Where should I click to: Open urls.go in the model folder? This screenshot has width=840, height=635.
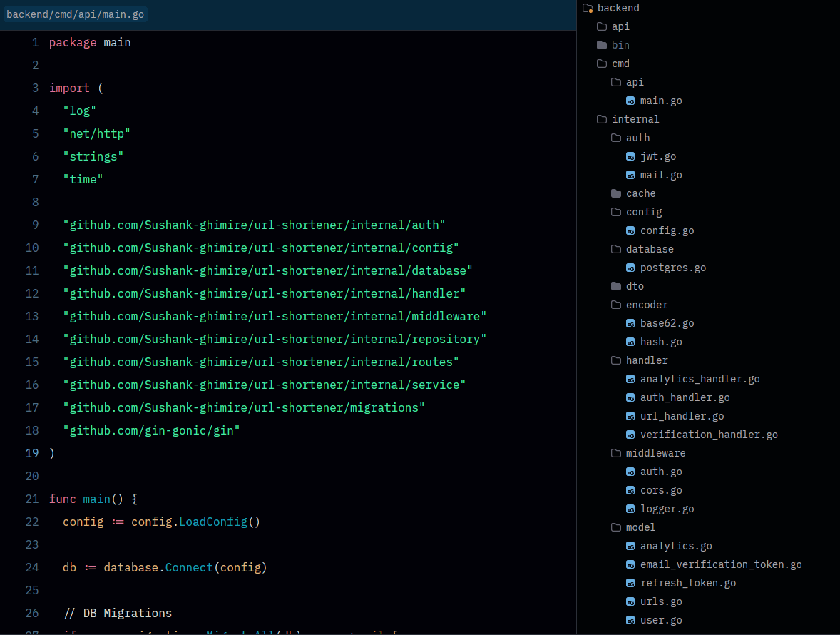point(661,601)
